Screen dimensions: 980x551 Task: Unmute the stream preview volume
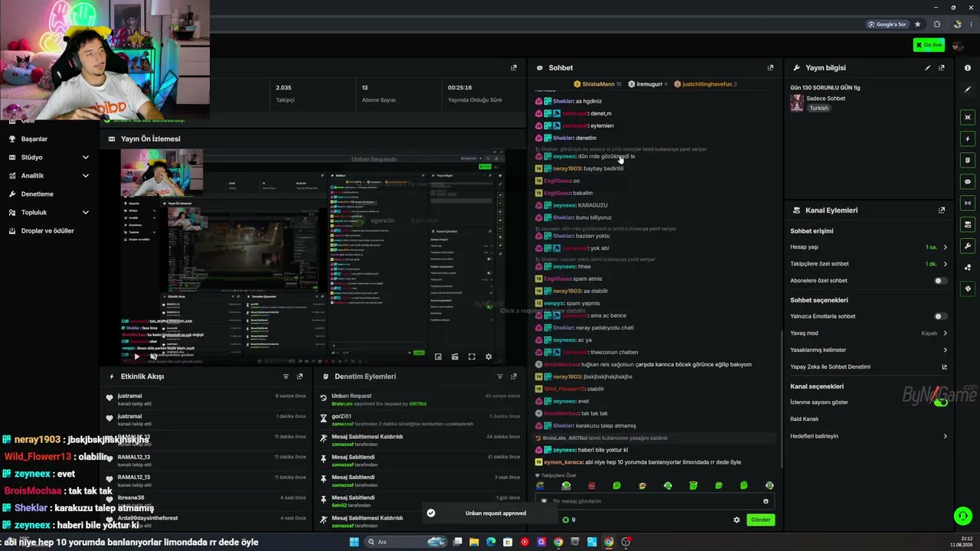tap(153, 357)
